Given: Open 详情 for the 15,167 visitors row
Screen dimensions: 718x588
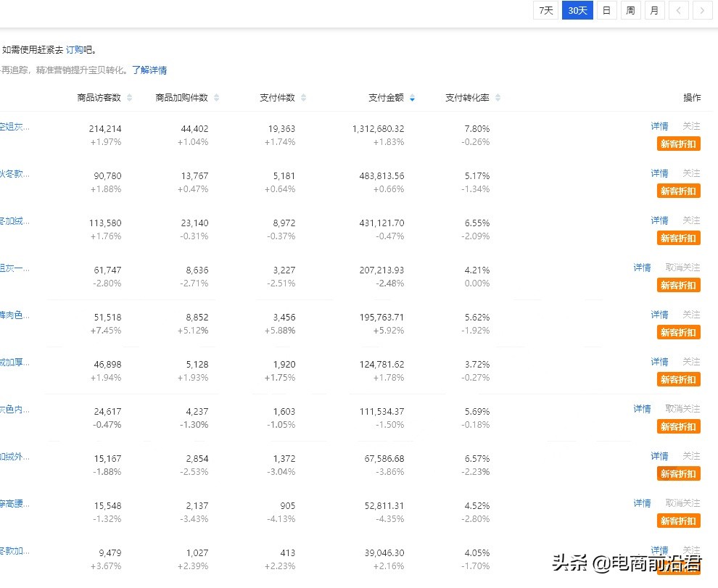Looking at the screenshot, I should [x=659, y=456].
